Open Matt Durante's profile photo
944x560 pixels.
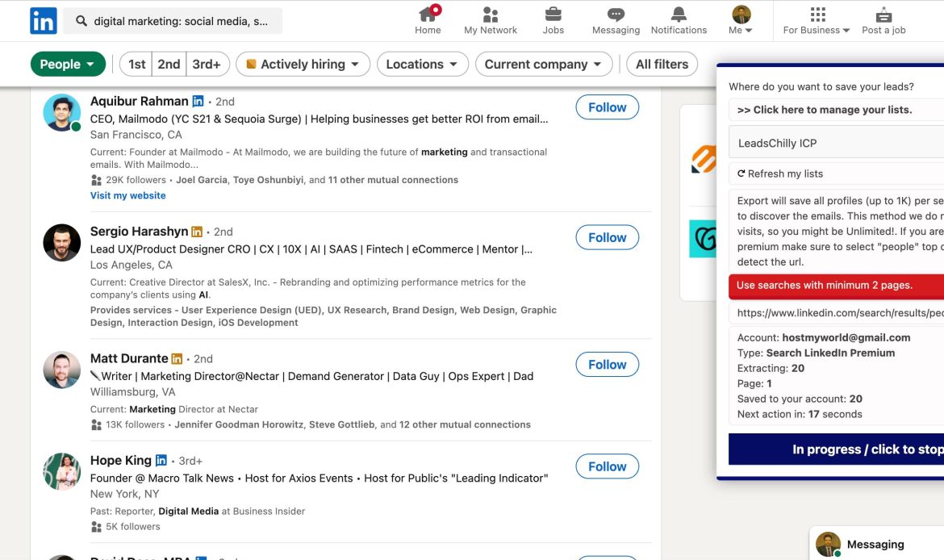coord(62,370)
